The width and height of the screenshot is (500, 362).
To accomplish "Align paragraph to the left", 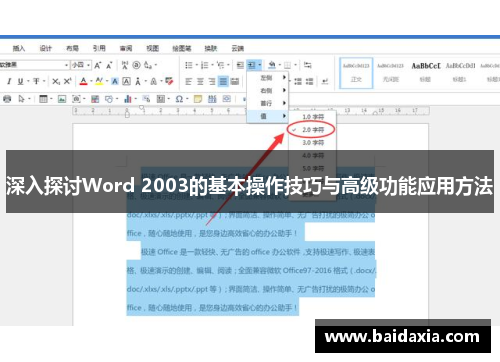I will point(189,81).
